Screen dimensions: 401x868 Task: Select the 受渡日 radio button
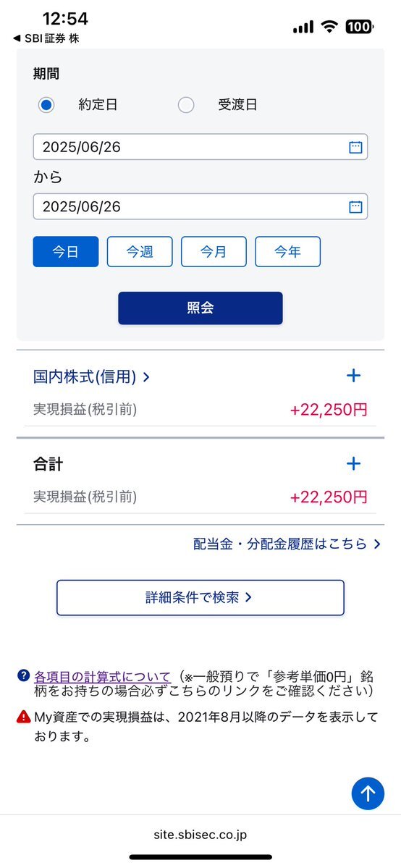tap(186, 105)
